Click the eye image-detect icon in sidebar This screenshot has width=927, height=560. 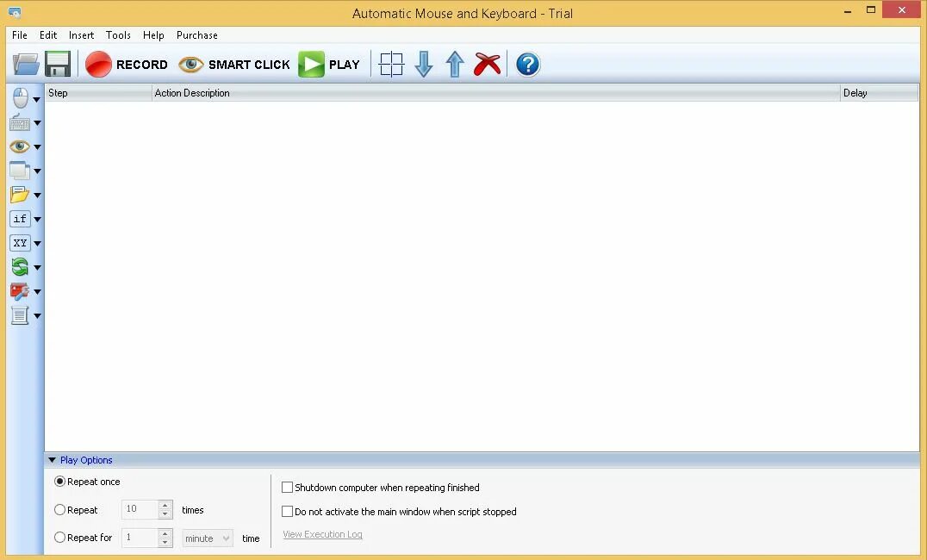[x=20, y=146]
